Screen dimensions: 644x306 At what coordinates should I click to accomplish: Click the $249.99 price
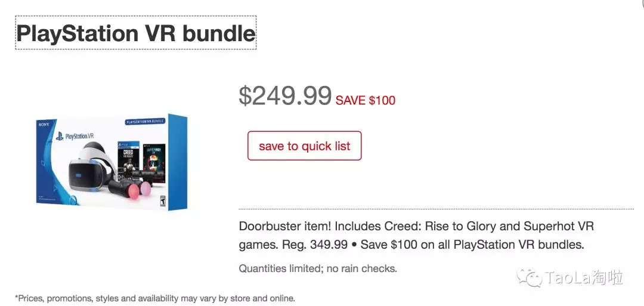point(285,95)
